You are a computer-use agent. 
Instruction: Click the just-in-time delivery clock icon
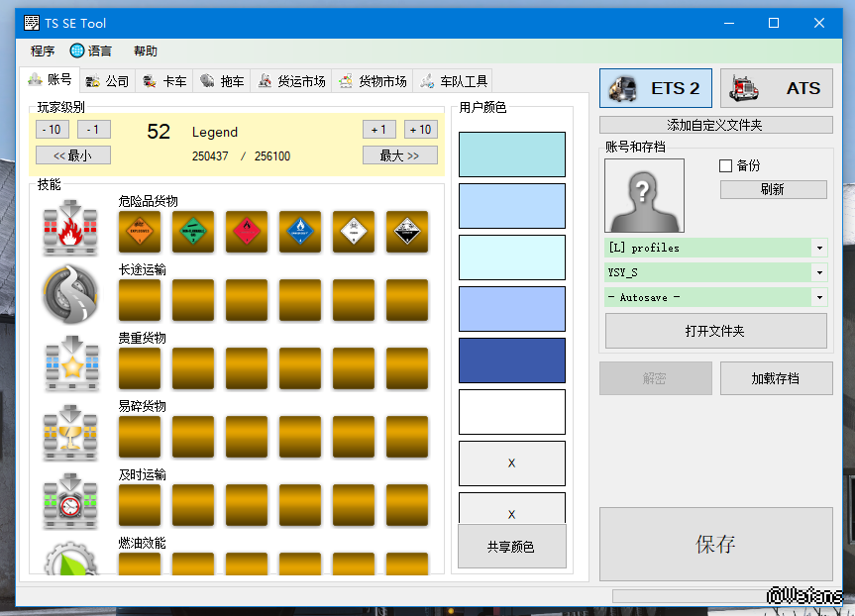tap(70, 501)
